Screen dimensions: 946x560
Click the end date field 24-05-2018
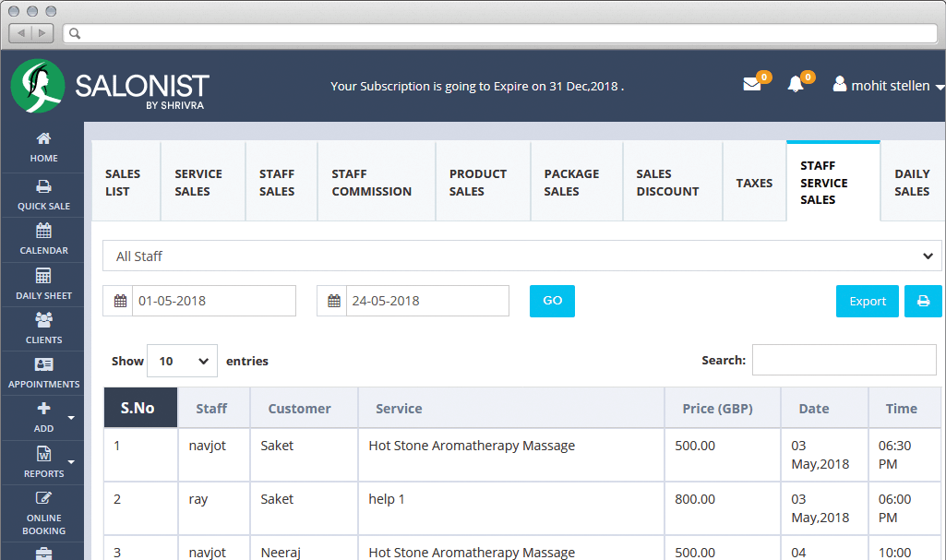pos(427,301)
